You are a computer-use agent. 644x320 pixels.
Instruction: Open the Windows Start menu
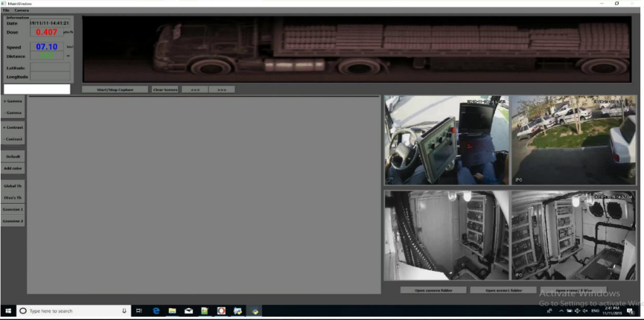tap(9, 311)
